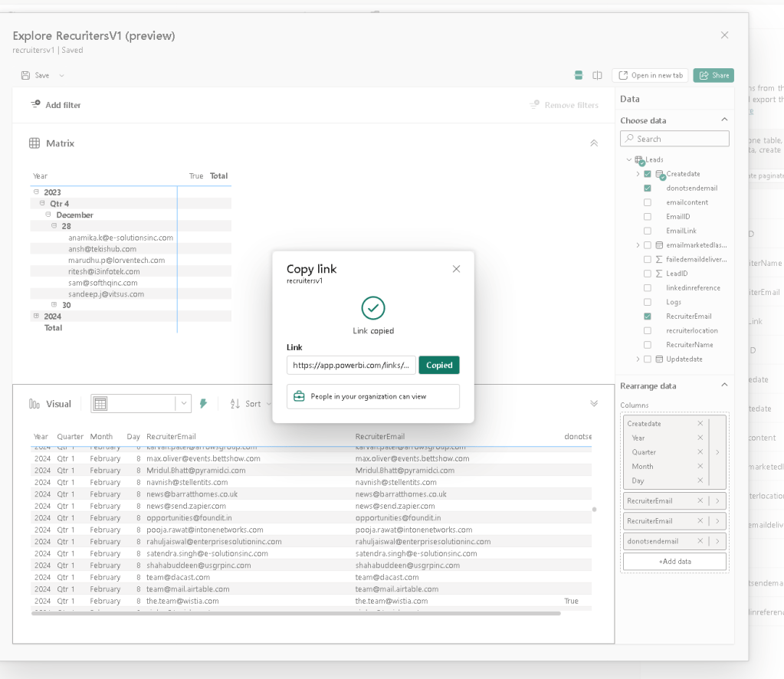
Task: Switch to stacked layout view icon
Action: tap(579, 76)
